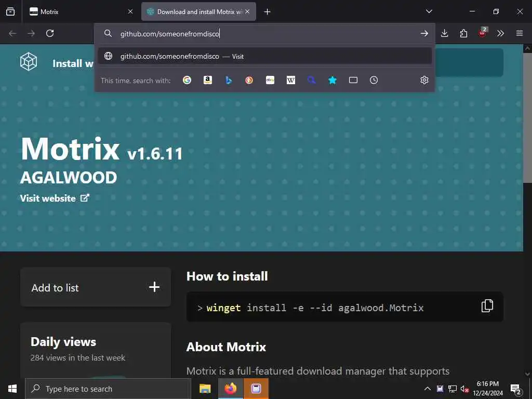Search this time with eBay
The image size is (532, 399).
(270, 80)
